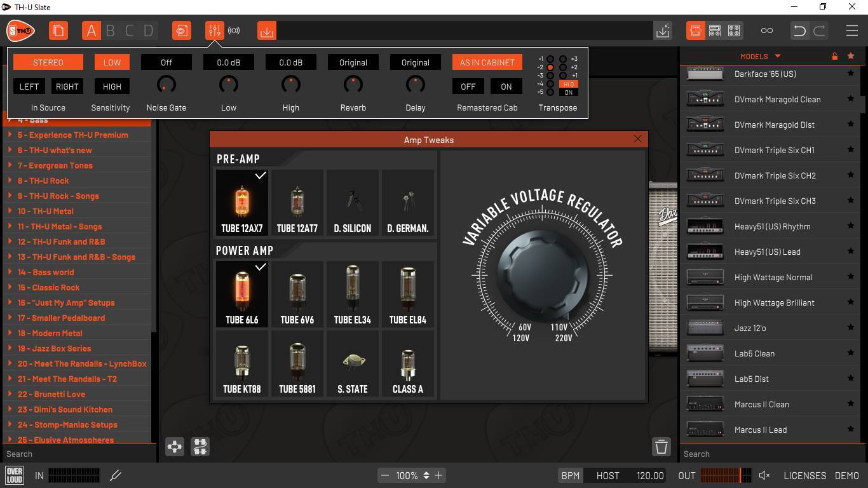The width and height of the screenshot is (868, 488).
Task: Mute the output speaker icon
Action: 764,475
